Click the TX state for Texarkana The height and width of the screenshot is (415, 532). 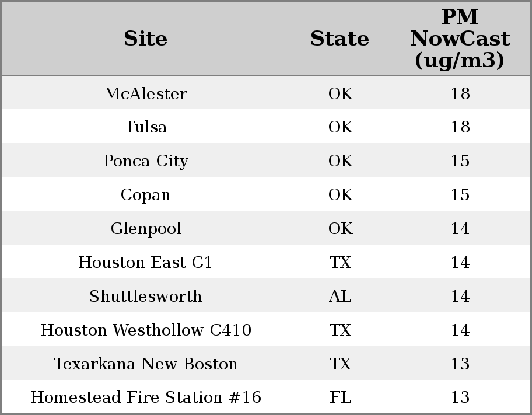coord(340,364)
